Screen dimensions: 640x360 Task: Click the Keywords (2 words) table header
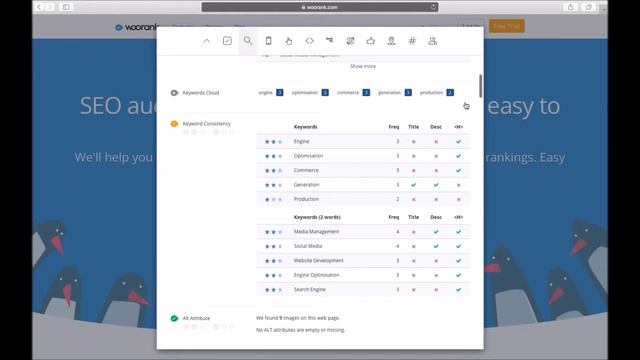[317, 217]
